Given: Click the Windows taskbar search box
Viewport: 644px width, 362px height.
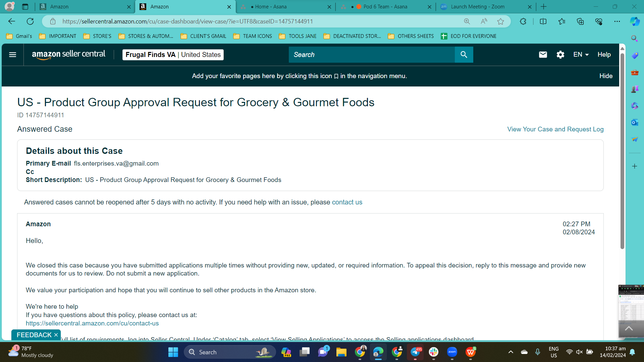Looking at the screenshot, I should coord(230,352).
